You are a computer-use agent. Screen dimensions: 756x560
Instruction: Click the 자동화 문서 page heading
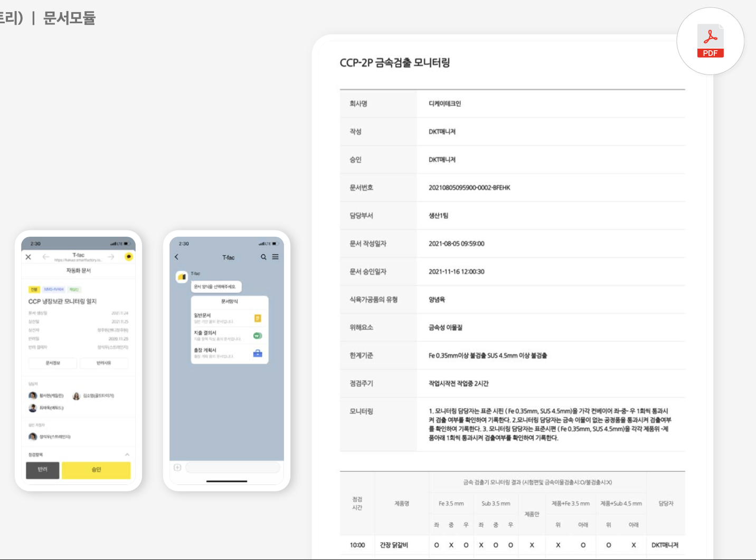tap(78, 270)
